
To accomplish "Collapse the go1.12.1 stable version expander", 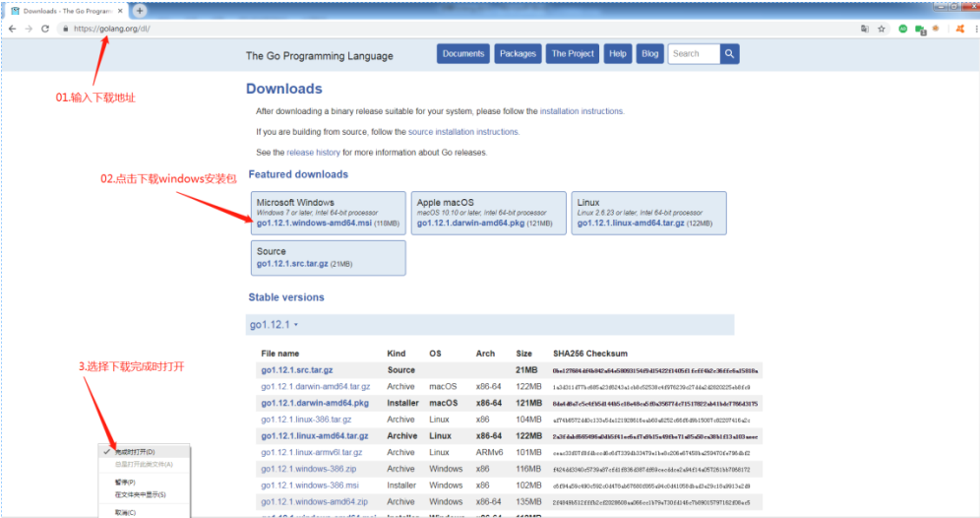I will pyautogui.click(x=274, y=325).
